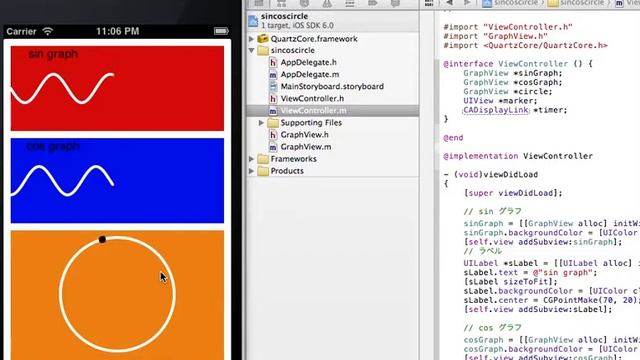640x360 pixels.
Task: Open the related files grid icon
Action: pyautogui.click(x=429, y=3)
